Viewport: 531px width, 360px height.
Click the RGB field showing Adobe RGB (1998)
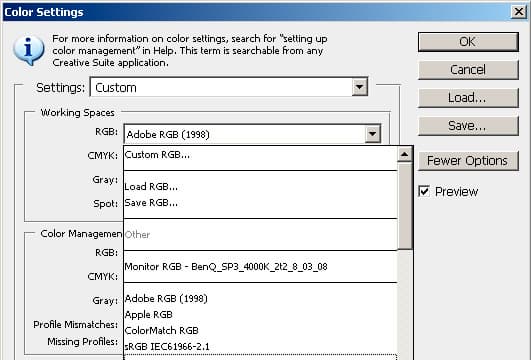pos(253,134)
